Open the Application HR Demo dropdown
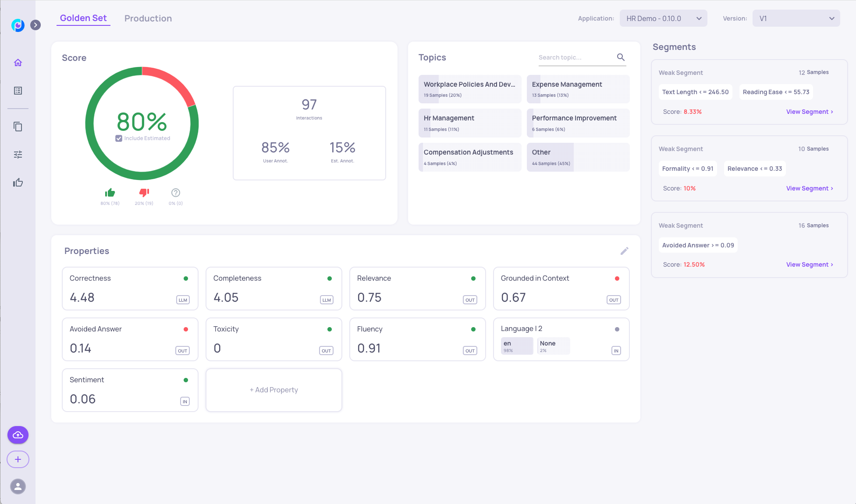The width and height of the screenshot is (856, 504). [x=663, y=18]
